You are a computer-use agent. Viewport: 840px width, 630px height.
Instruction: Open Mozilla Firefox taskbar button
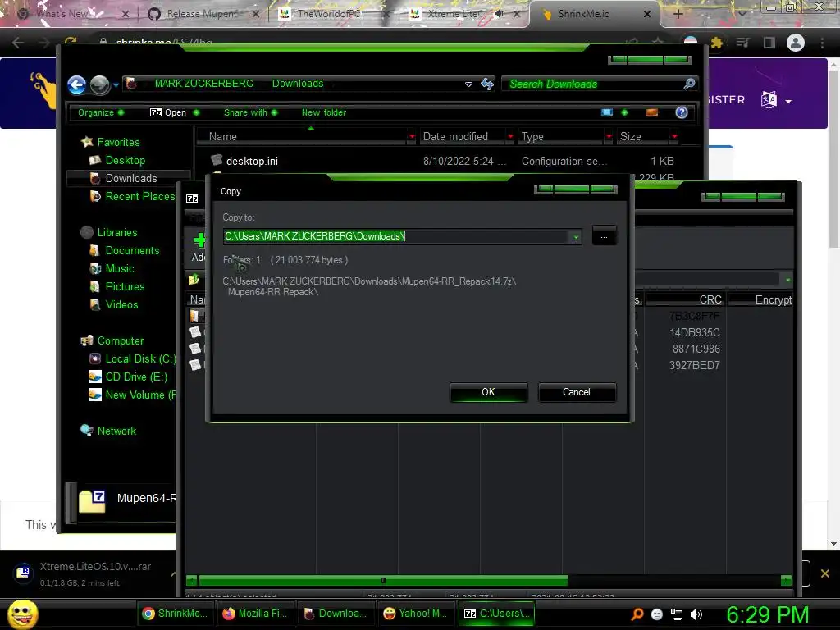[x=255, y=614]
